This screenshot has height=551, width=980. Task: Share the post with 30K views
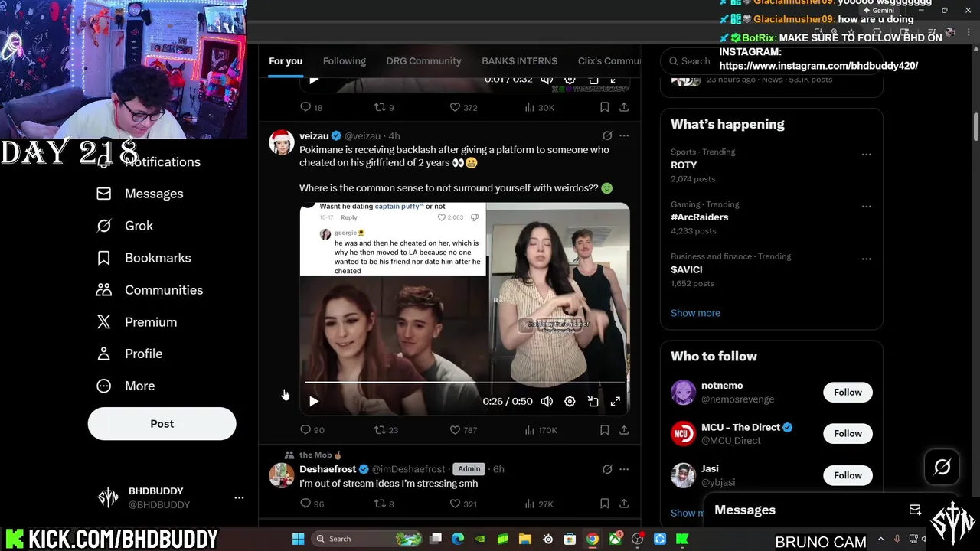[x=624, y=108]
